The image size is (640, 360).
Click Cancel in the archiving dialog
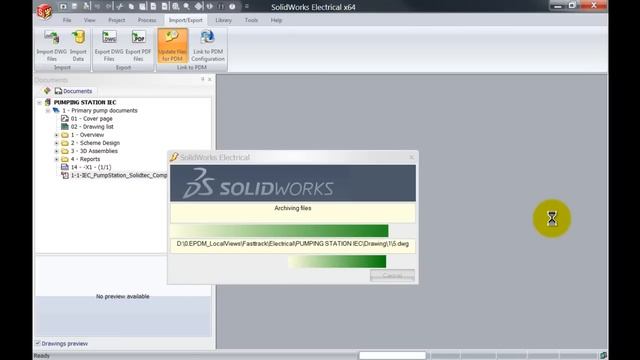click(392, 276)
